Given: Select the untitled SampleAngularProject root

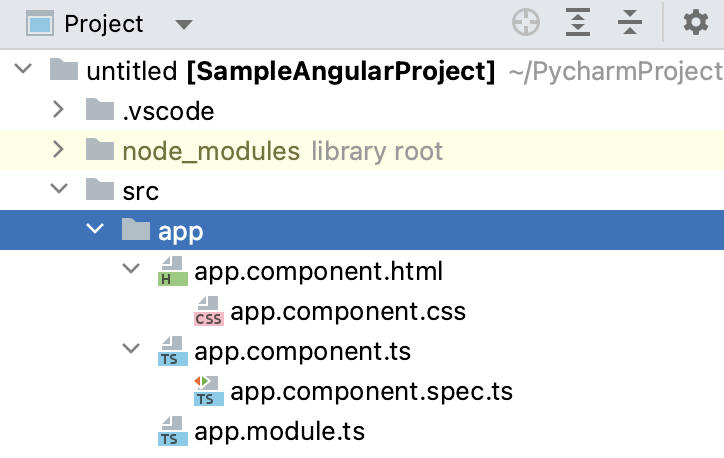Looking at the screenshot, I should click(x=290, y=71).
